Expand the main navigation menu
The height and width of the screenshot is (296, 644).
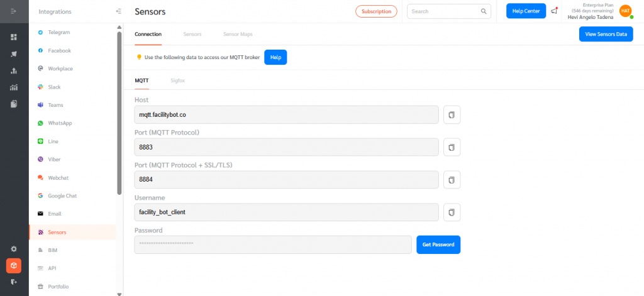[x=14, y=11]
